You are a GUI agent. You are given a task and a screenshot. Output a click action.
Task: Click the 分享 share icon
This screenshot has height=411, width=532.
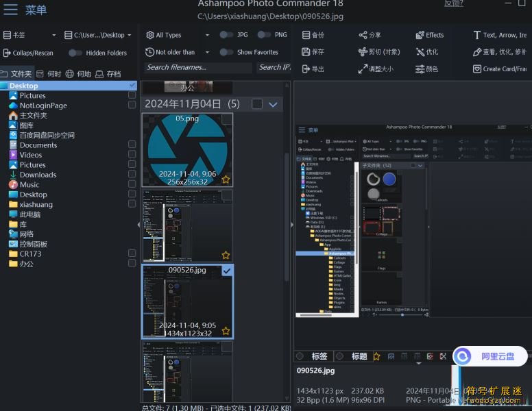click(363, 35)
